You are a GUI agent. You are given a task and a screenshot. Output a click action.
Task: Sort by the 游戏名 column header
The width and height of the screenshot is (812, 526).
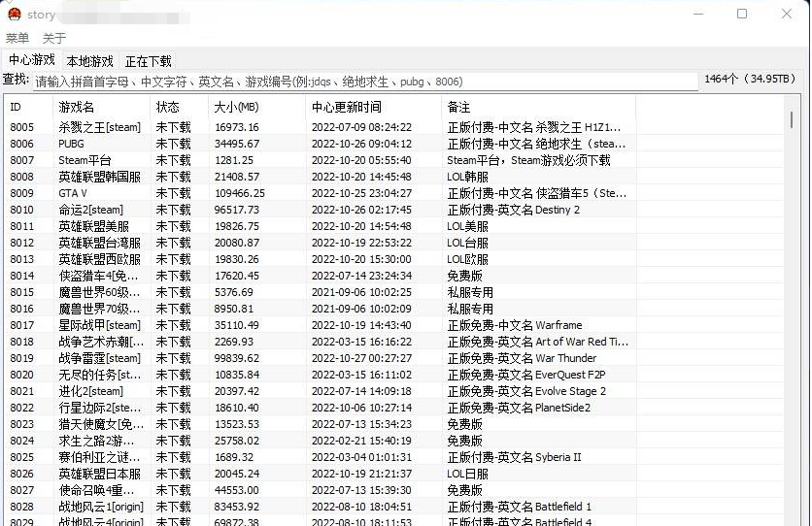101,107
